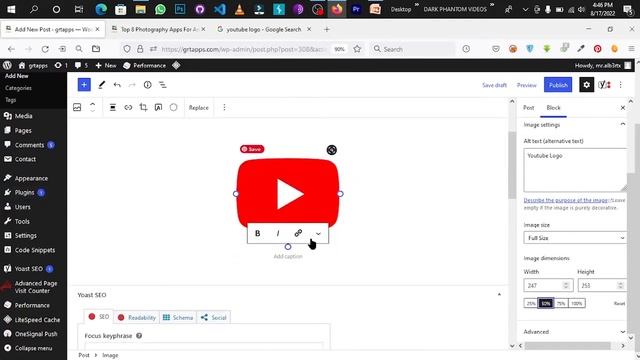
Task: Open the Yoast SEO tab
Action: 99,317
